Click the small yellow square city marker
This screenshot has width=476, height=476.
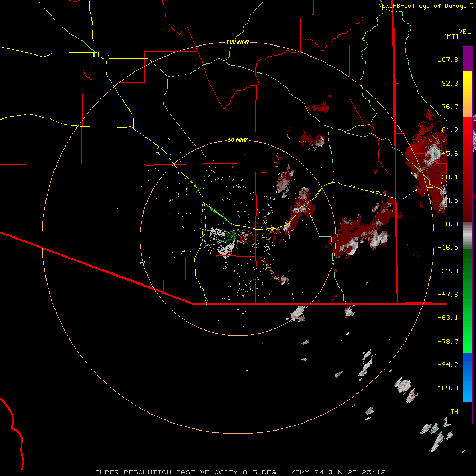click(x=96, y=54)
